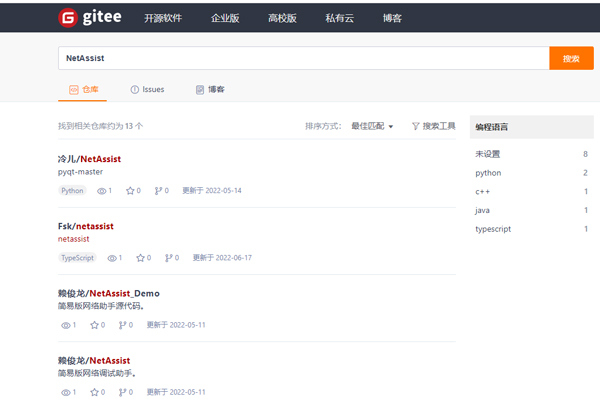The image size is (600, 399).
Task: Click the 编程语言 panel header
Action: tap(532, 127)
